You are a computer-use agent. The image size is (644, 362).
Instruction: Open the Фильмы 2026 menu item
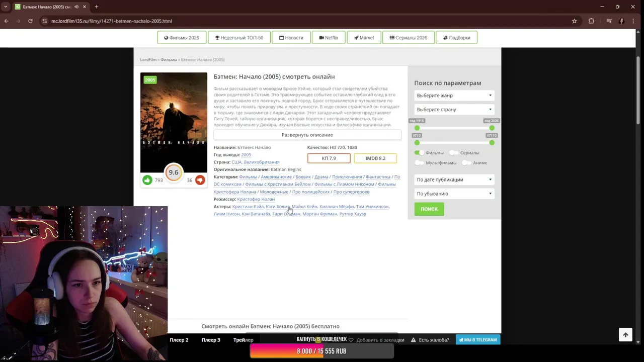coord(182,38)
